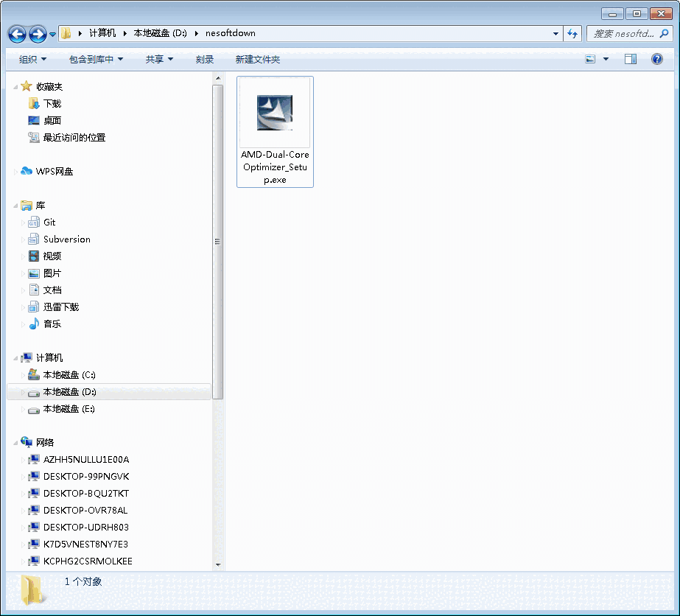Viewport: 680px width, 616px height.
Task: Click inside the search nesoftdown box
Action: [626, 33]
